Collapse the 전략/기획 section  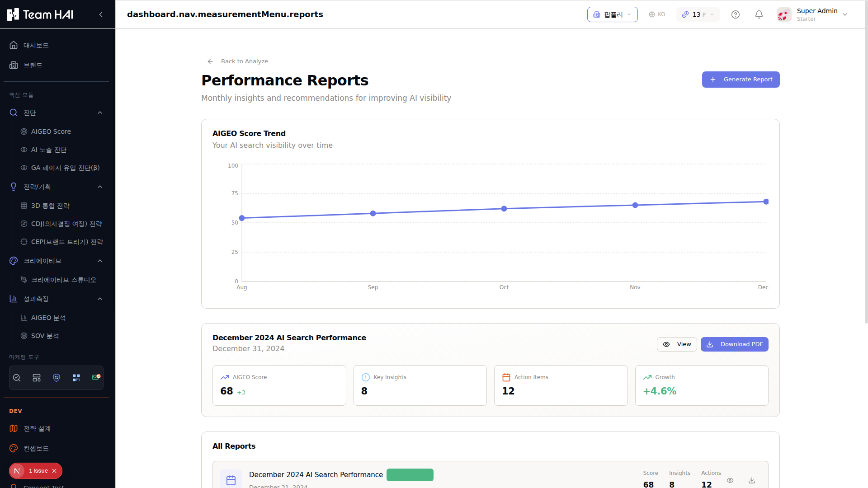coord(56,187)
